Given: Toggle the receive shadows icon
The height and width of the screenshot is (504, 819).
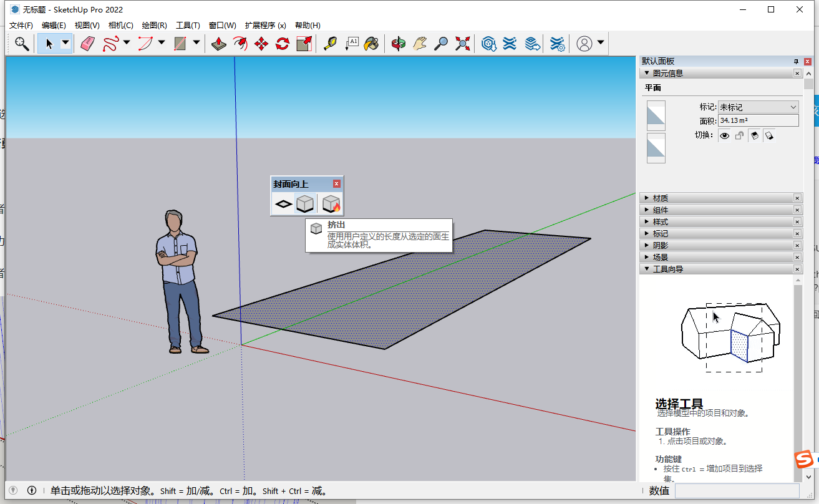Looking at the screenshot, I should click(x=769, y=135).
